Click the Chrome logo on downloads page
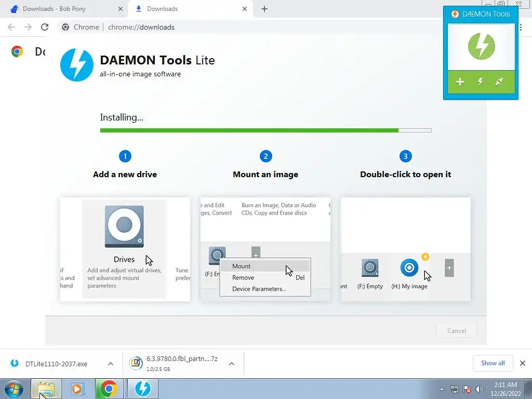The width and height of the screenshot is (532, 399). pyautogui.click(x=17, y=51)
